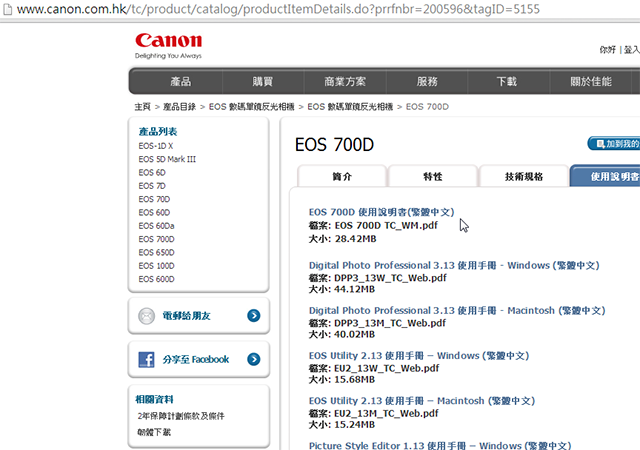Image resolution: width=640 pixels, height=450 pixels.
Task: Click the 分享至 Facebook link text
Action: (x=196, y=359)
